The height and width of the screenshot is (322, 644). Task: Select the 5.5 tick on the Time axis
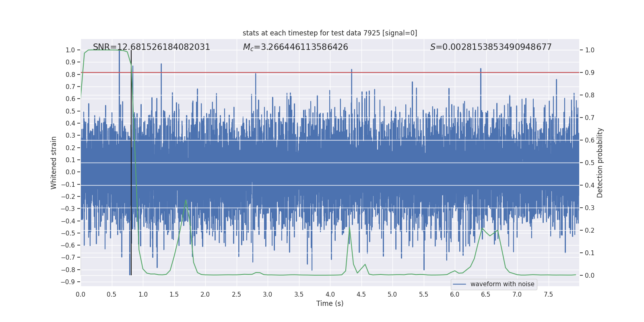(423, 294)
